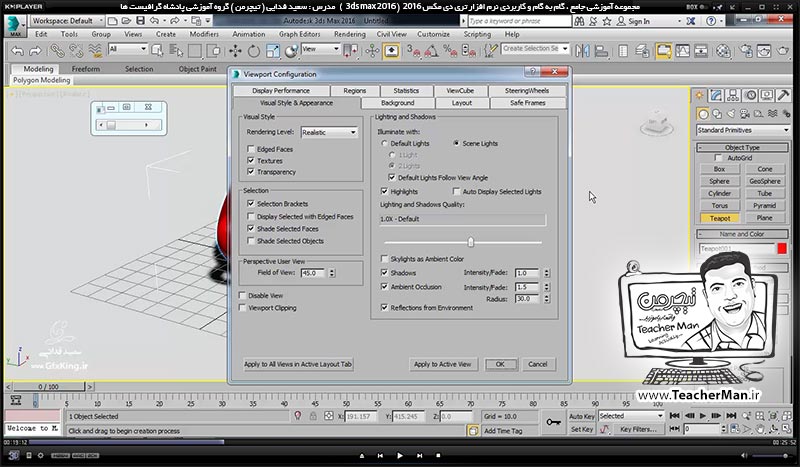Viewport: 800px width, 467px height.
Task: Click the red object color swatch
Action: (x=782, y=249)
